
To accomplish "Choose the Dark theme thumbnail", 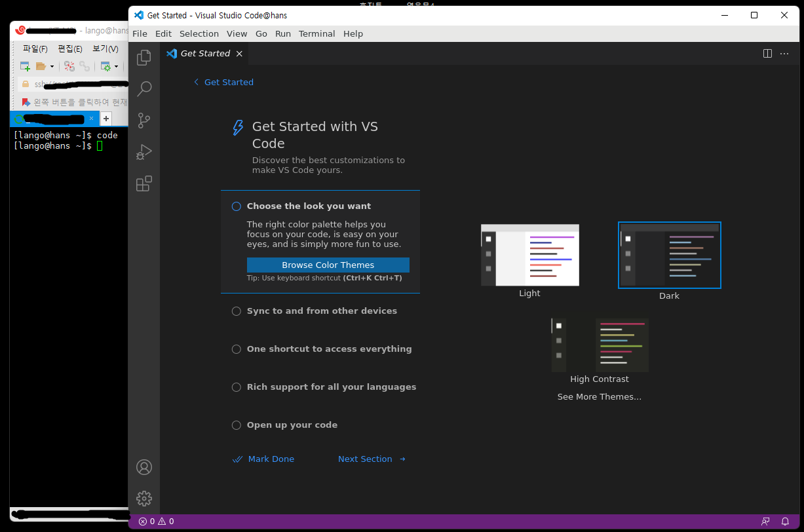I will pyautogui.click(x=670, y=255).
